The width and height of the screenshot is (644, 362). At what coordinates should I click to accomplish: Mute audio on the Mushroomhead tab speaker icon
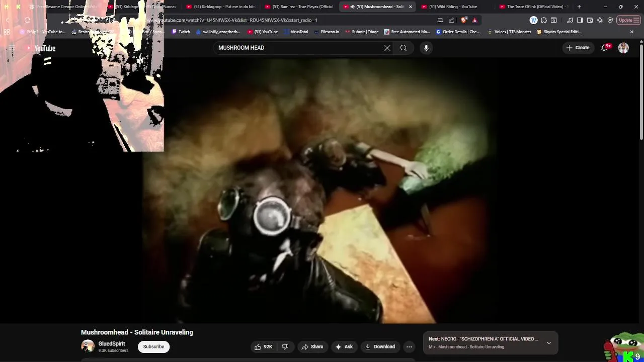coord(352,7)
